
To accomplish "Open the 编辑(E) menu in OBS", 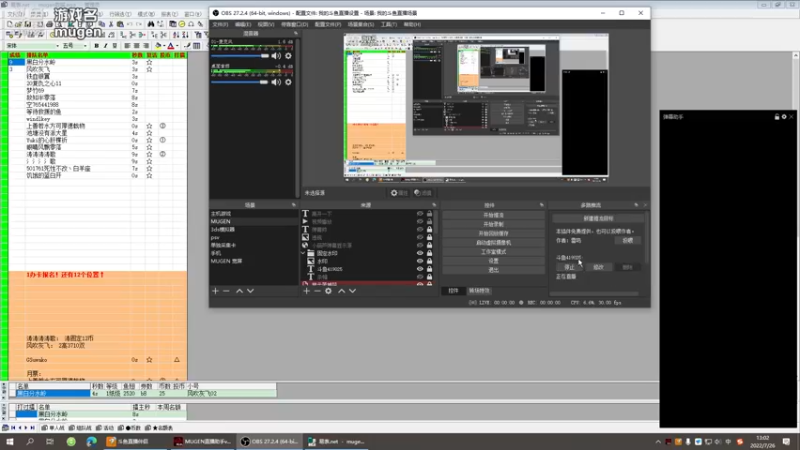I will (x=243, y=24).
